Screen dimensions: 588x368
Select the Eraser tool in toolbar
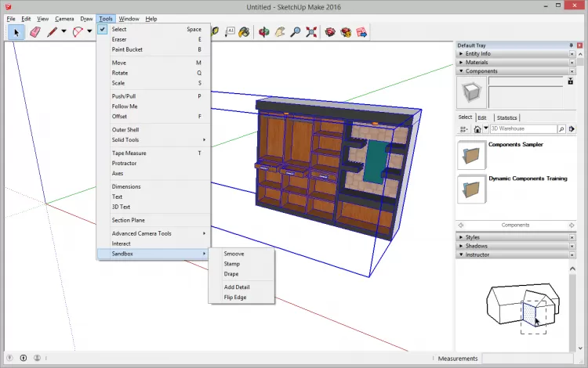point(34,32)
